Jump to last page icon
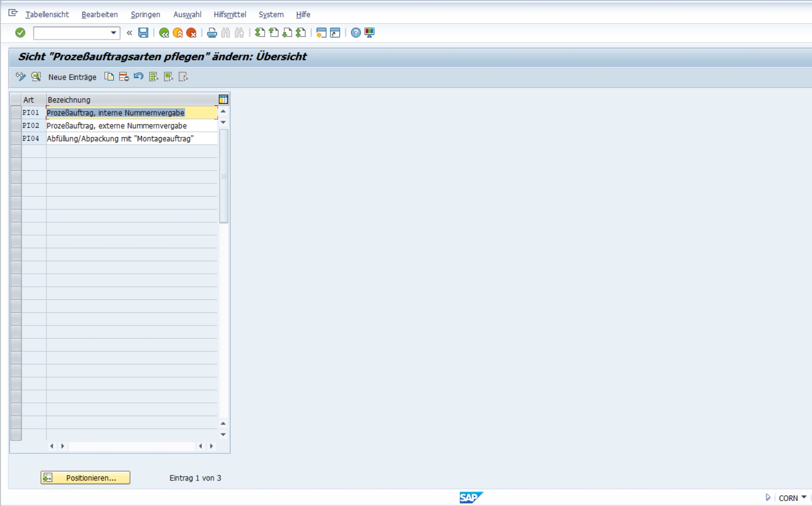 point(301,32)
